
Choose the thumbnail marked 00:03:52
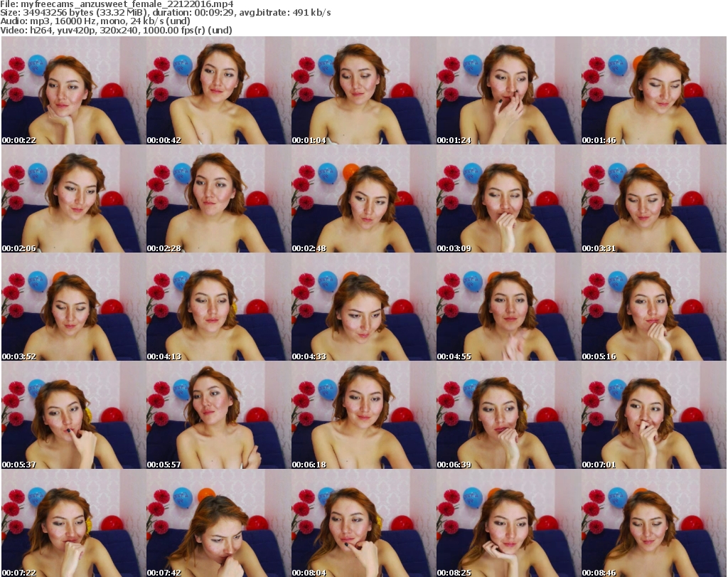pos(73,307)
